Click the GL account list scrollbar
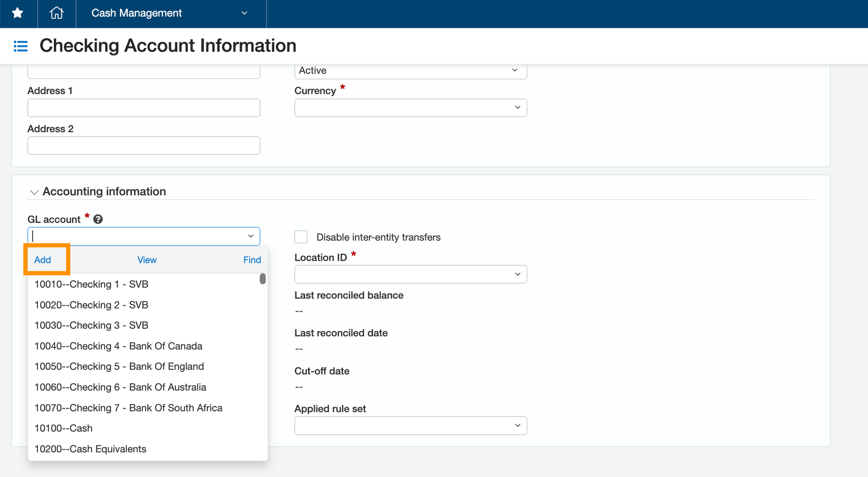Screen dimensions: 868x477 [263, 279]
